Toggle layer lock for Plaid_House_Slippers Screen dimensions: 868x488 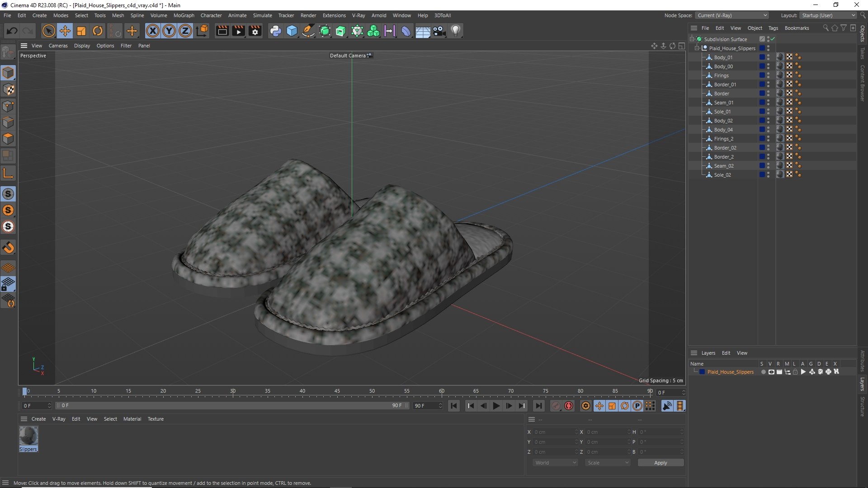coord(795,372)
